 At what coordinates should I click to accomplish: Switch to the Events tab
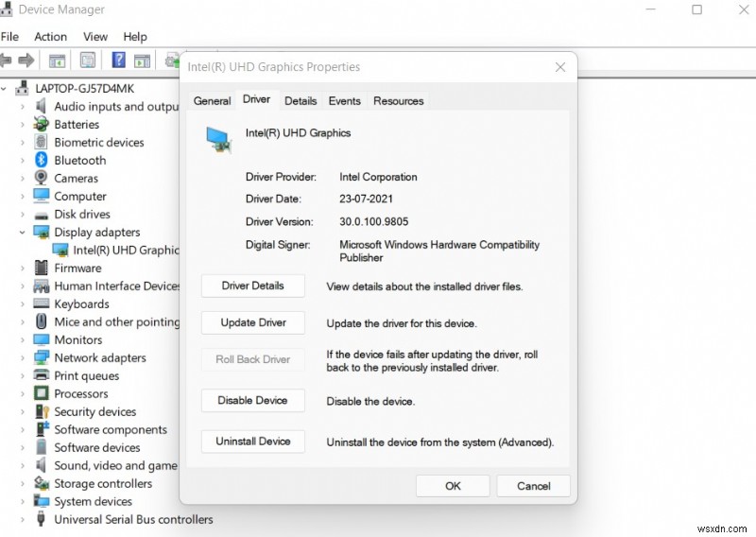[x=345, y=101]
